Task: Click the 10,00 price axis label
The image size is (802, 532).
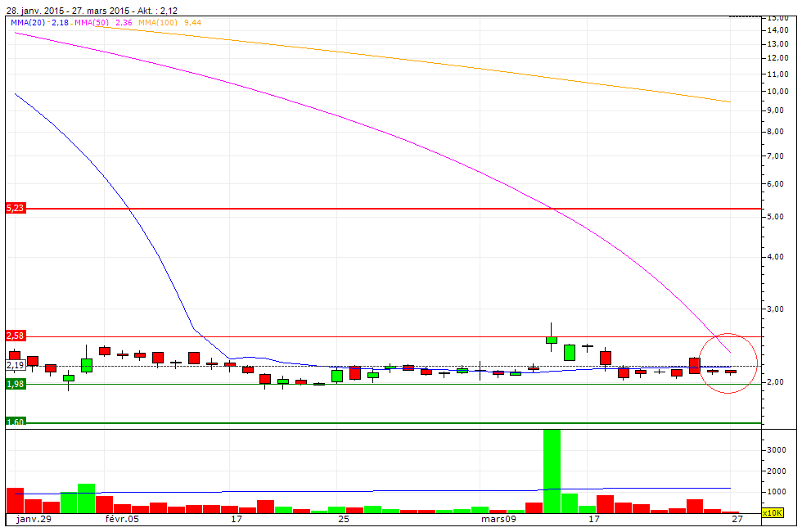Action: (777, 92)
